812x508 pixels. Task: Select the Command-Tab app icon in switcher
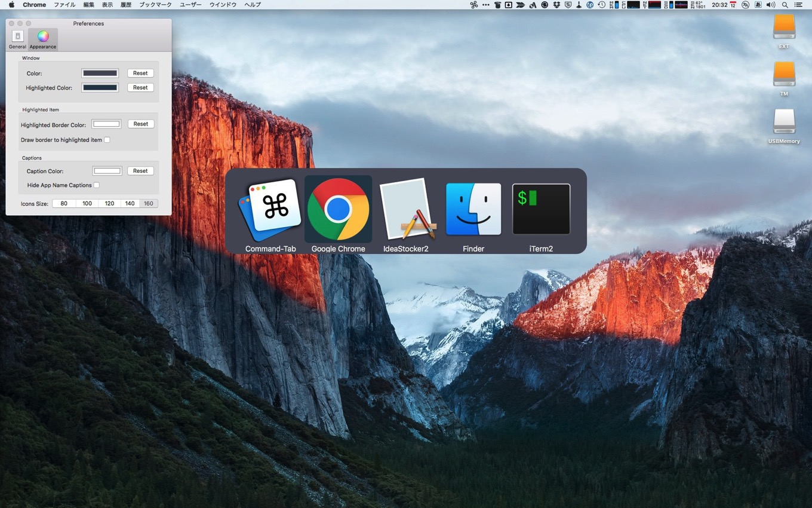click(270, 209)
